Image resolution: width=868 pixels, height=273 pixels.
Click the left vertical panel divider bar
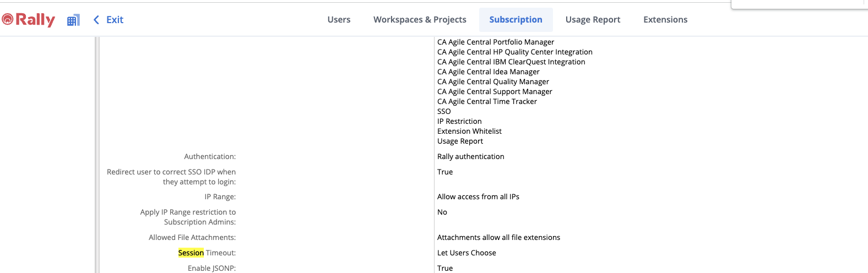(x=97, y=154)
